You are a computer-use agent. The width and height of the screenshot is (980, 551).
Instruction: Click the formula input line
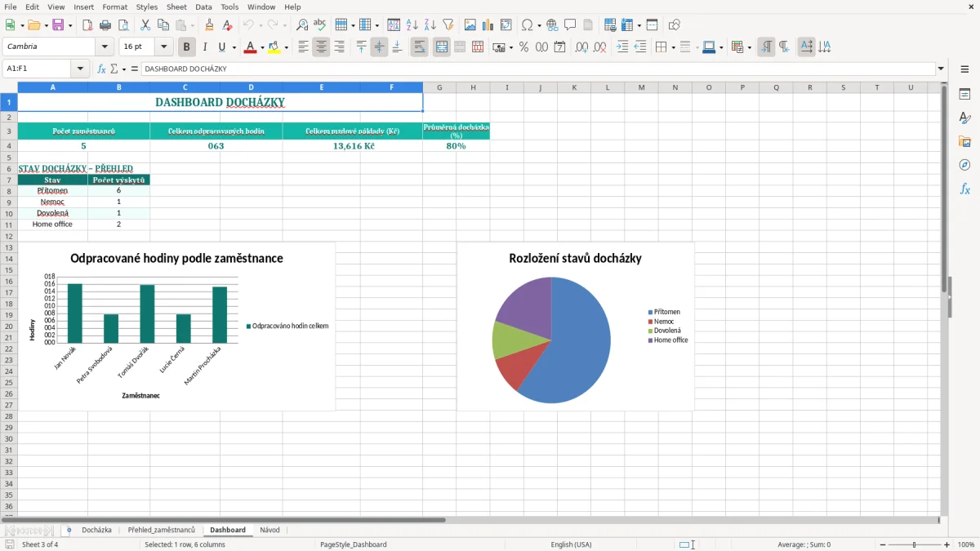click(538, 69)
